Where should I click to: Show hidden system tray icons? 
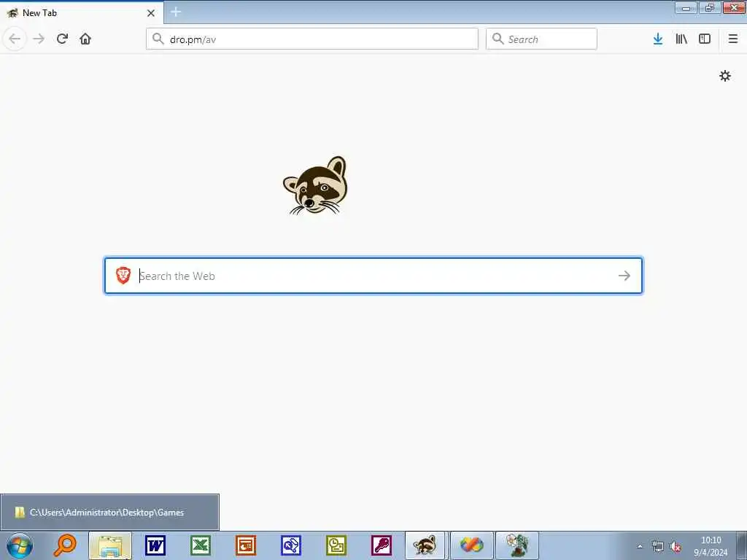coord(640,547)
